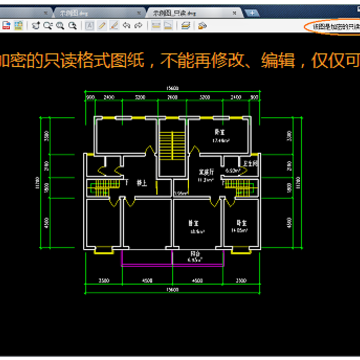Close the leftmost partially visible tab
This screenshot has height=360, width=360.
pos(46,13)
